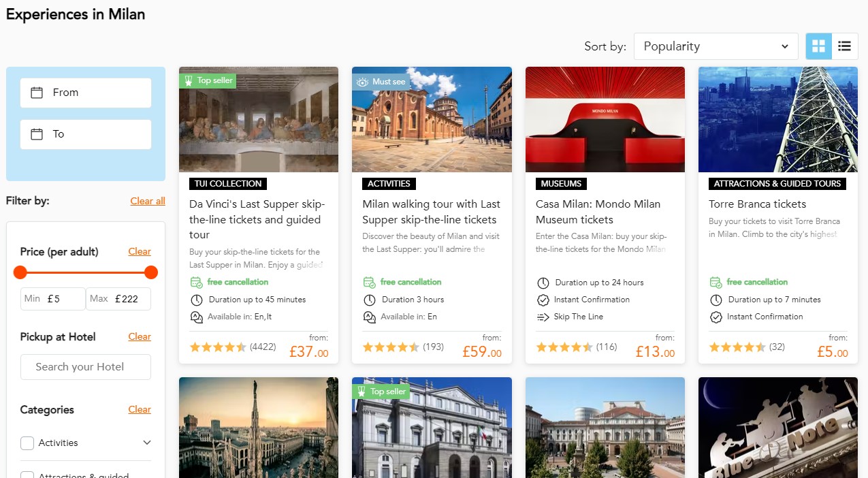This screenshot has height=478, width=868.
Task: Click Clear all filters link
Action: point(148,201)
